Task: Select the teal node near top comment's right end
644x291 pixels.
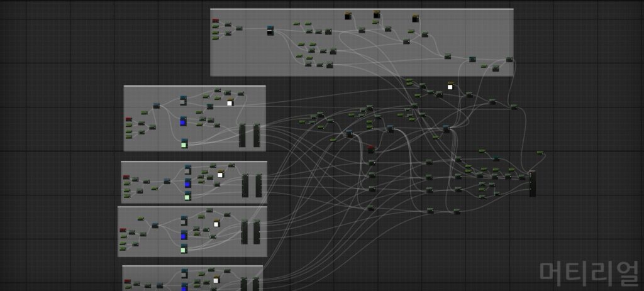Action: (472, 60)
